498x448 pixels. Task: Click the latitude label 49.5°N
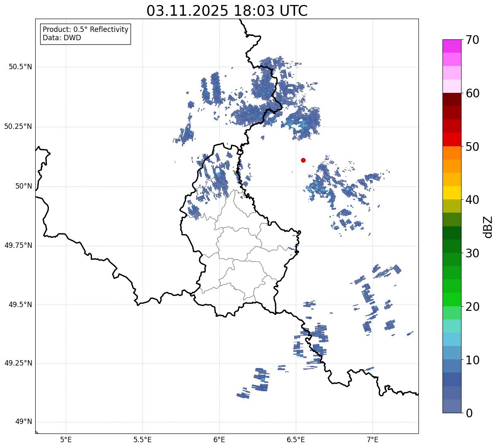[x=20, y=305]
